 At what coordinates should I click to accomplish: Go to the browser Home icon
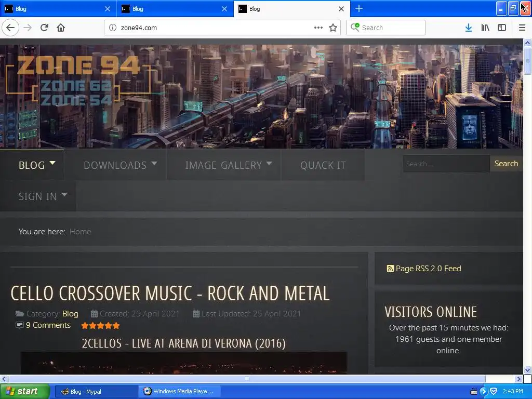pos(61,28)
